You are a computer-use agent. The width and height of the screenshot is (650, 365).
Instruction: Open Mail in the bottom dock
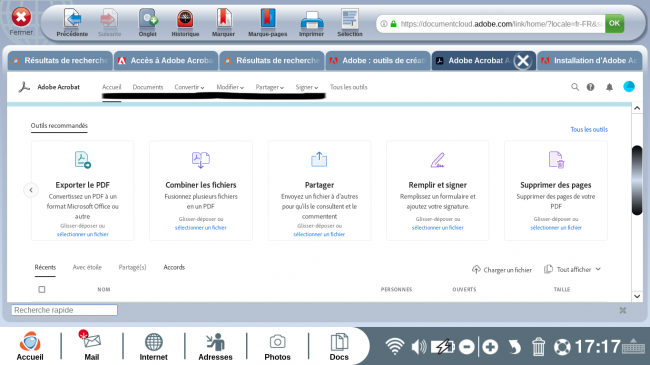(x=91, y=346)
